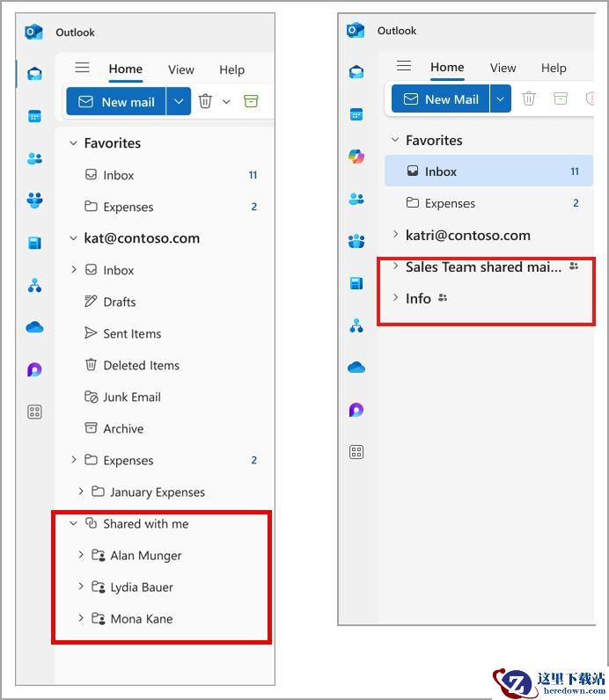Select View tab in right Outlook
Screen dimensions: 609x700
tap(503, 68)
